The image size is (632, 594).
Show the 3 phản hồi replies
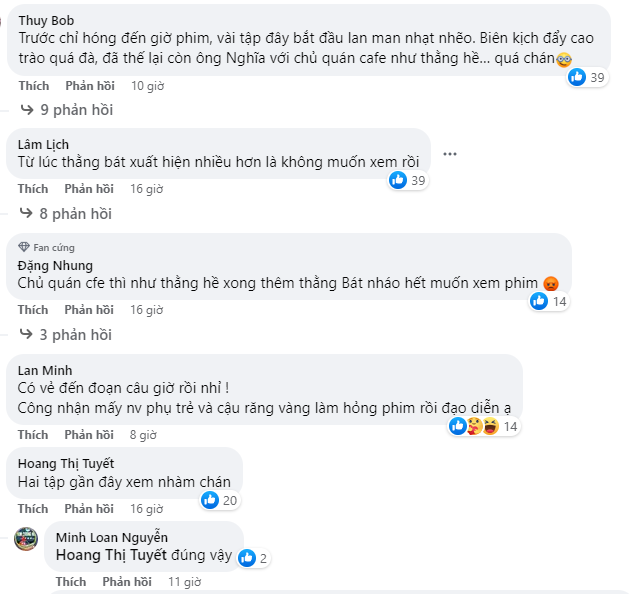coord(74,334)
